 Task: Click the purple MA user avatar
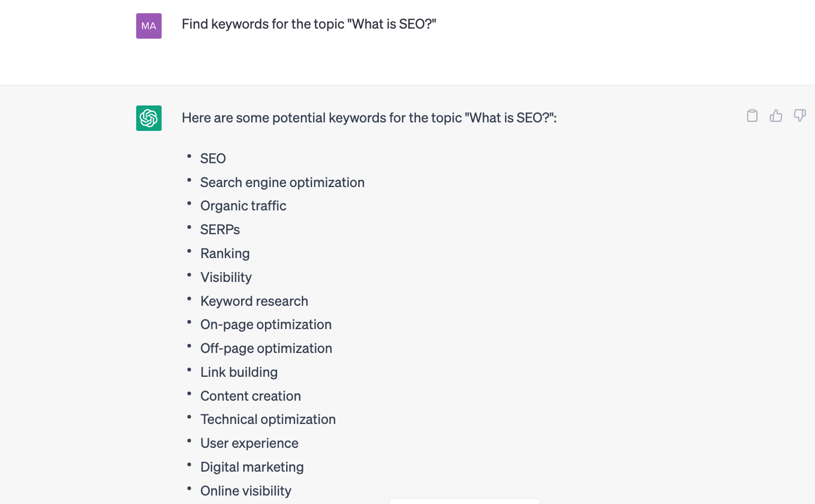click(x=149, y=26)
